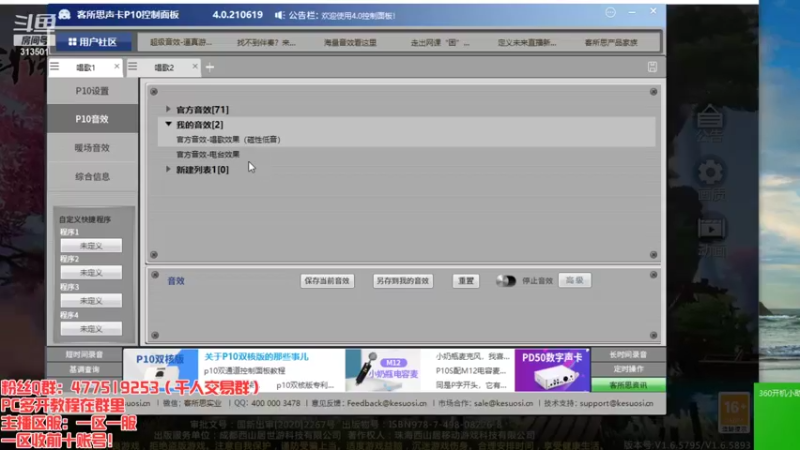Screen dimensions: 800x450
Task: Open P10S配M12电容麦 article link
Action: (x=471, y=371)
